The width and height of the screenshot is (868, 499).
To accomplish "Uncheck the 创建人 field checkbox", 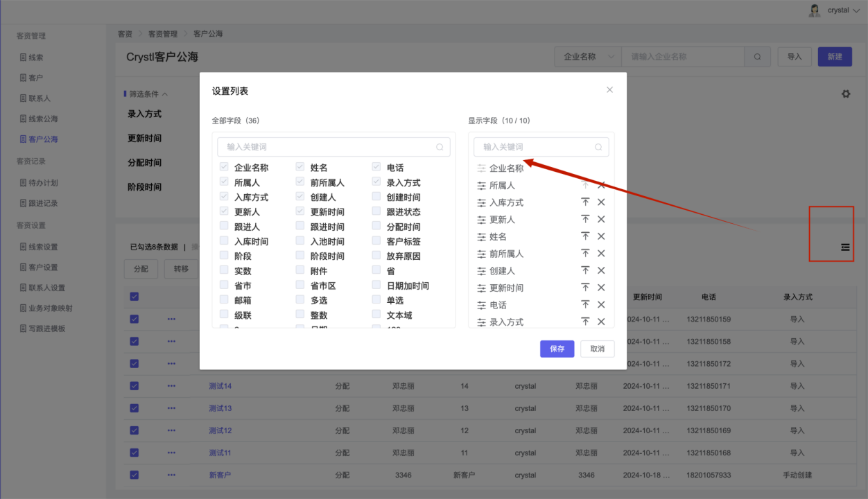I will click(300, 197).
